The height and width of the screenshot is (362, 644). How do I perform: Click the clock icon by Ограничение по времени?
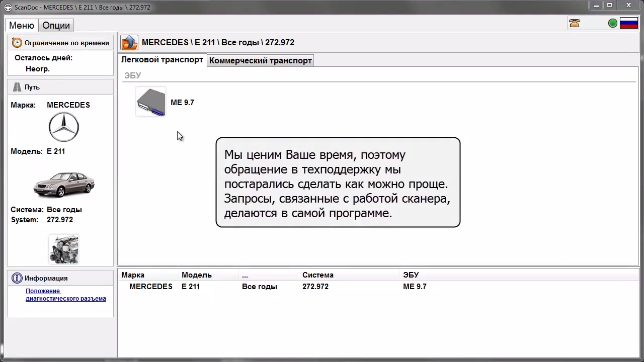point(17,43)
